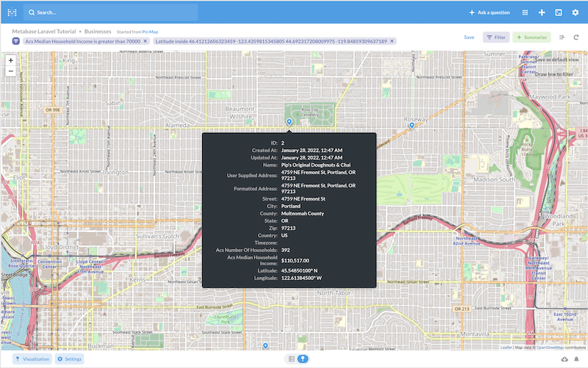The image size is (588, 368).
Task: Switch to table view toggle
Action: pos(291,359)
